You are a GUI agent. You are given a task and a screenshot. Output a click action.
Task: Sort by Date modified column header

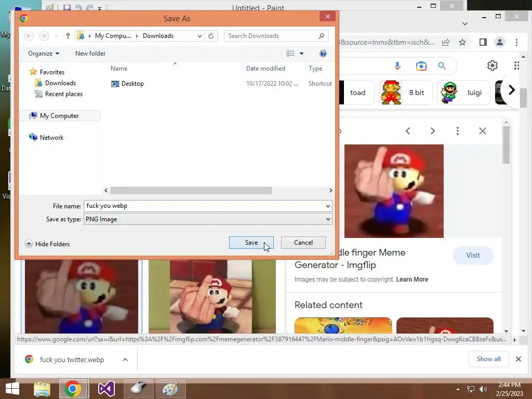click(265, 68)
